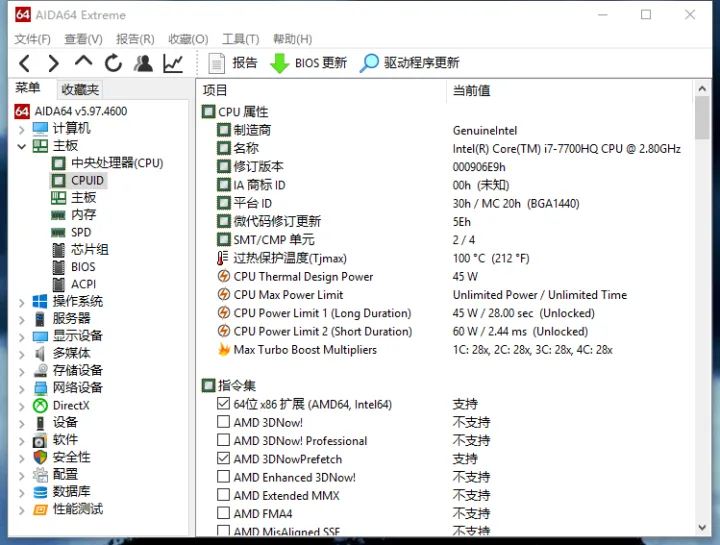Expand the 多媒体 tree node
Viewport: 720px width, 545px height.
(x=22, y=354)
